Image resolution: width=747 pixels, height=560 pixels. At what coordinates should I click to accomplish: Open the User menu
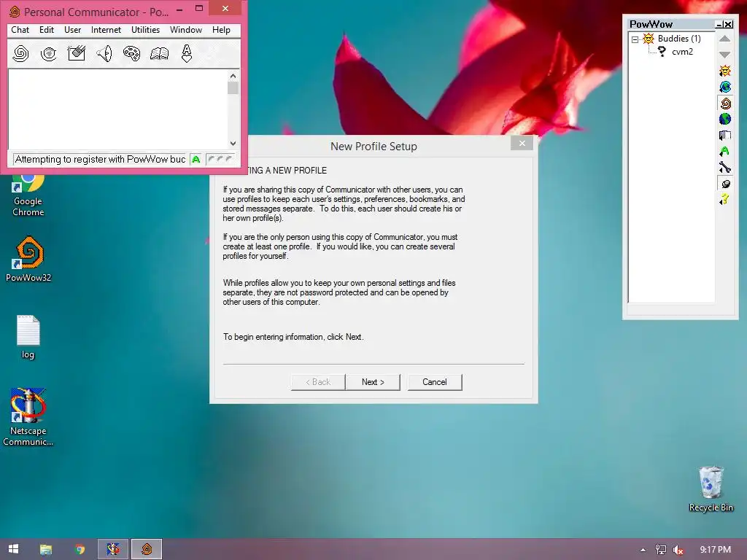tap(72, 29)
